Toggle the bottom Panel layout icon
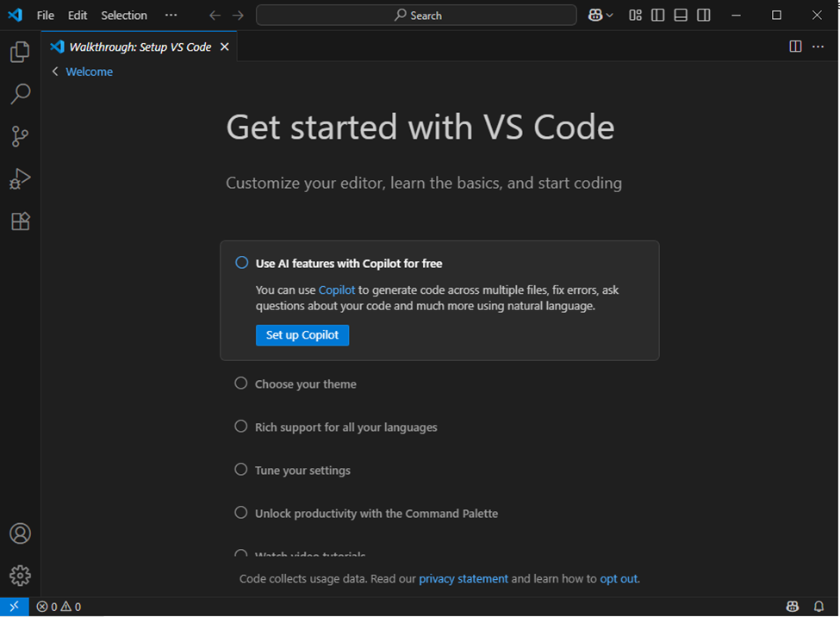 click(681, 16)
